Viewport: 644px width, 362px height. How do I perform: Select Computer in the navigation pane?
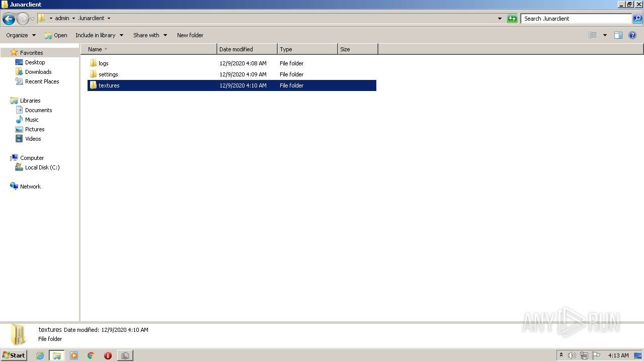click(x=32, y=158)
